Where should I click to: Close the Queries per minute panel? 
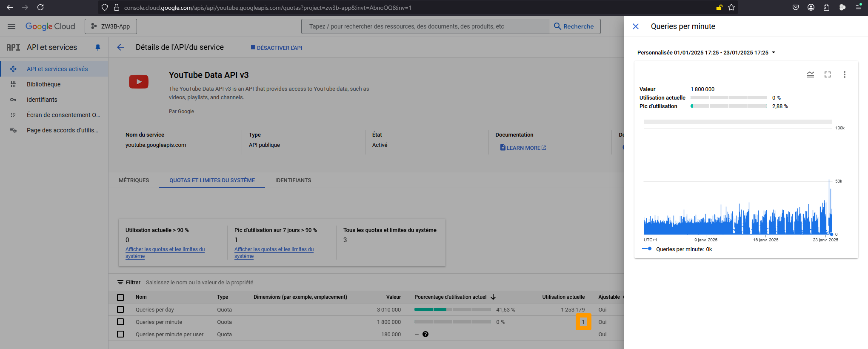tap(636, 26)
